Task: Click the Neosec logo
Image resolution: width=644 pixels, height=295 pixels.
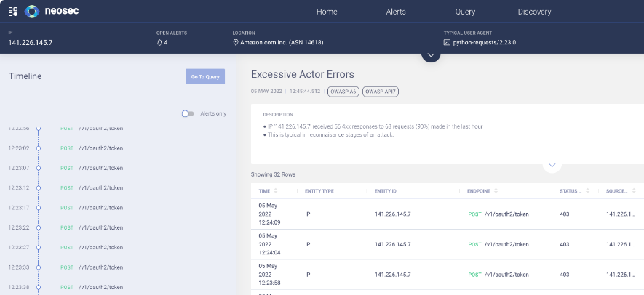Action: coord(52,11)
